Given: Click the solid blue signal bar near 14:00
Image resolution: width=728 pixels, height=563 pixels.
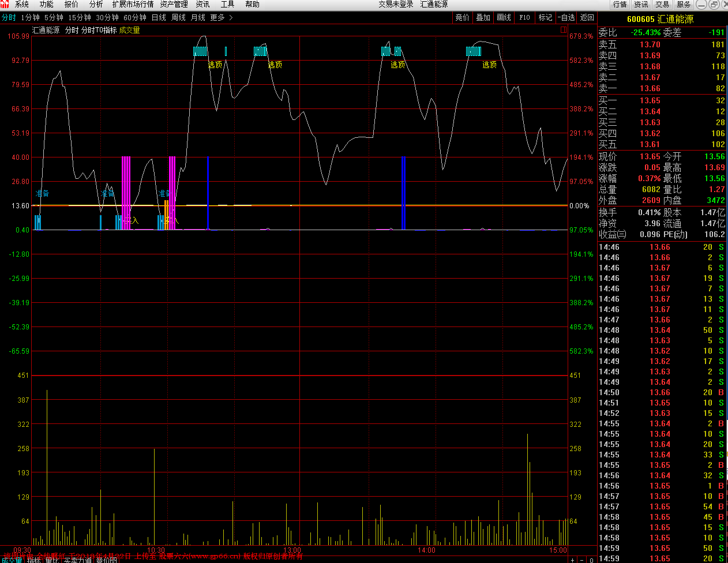Looking at the screenshot, I should [x=403, y=193].
